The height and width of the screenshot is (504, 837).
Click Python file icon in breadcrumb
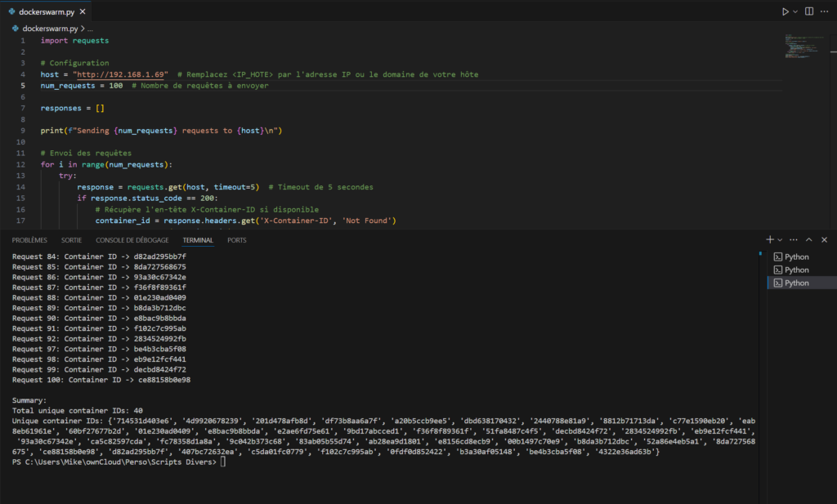(x=16, y=29)
